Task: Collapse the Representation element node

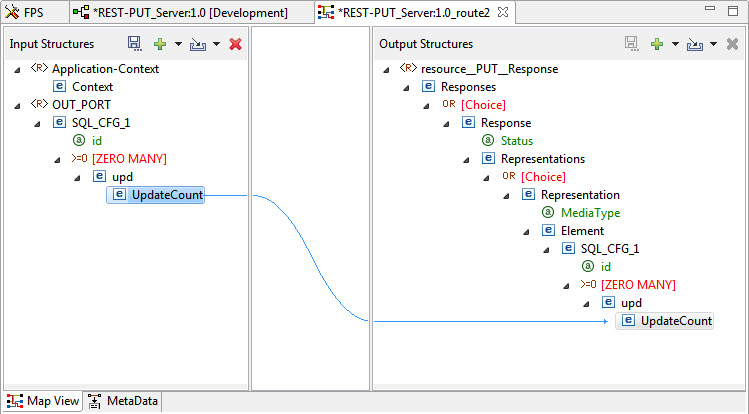Action: [x=507, y=196]
